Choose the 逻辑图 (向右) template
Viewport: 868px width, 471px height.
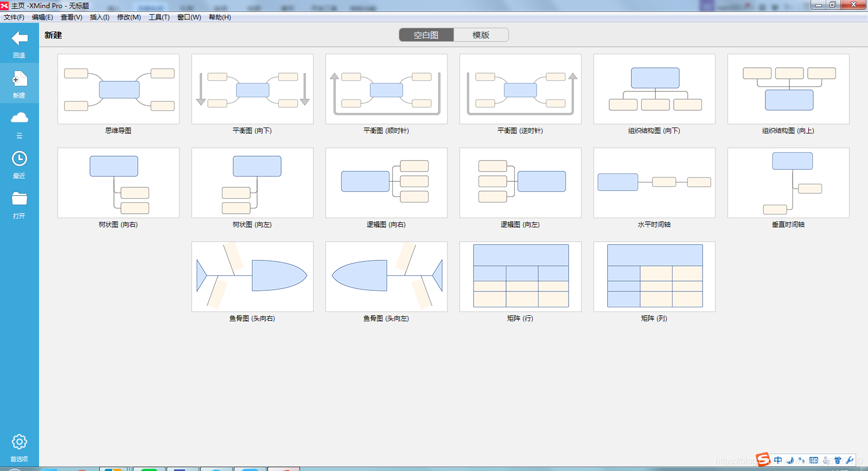[386, 183]
